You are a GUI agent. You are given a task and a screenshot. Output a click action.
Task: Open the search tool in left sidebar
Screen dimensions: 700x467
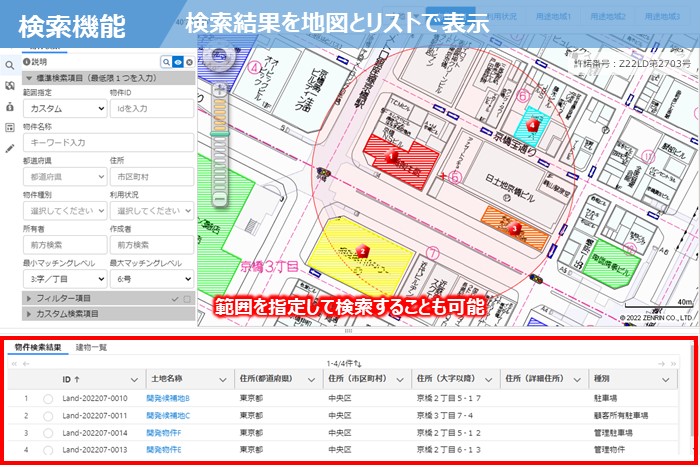(9, 65)
